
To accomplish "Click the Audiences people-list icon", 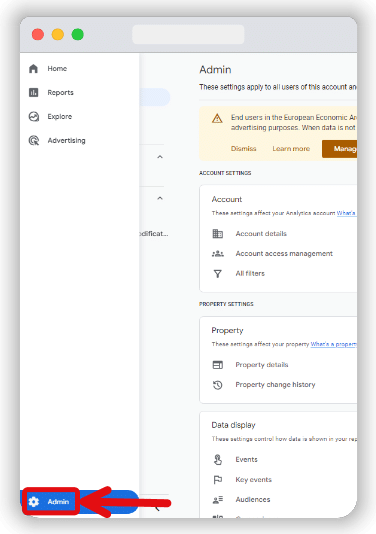I will [218, 500].
